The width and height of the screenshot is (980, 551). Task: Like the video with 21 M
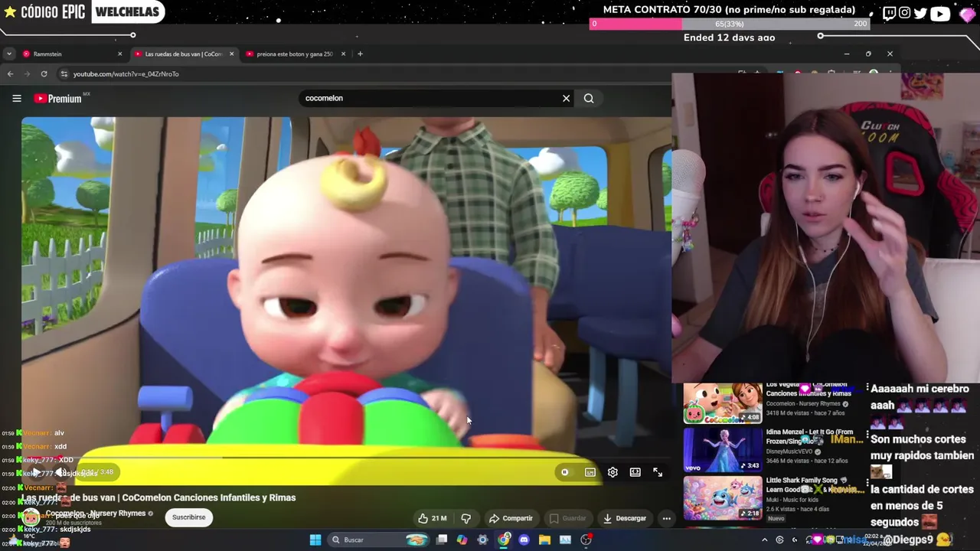pos(432,518)
